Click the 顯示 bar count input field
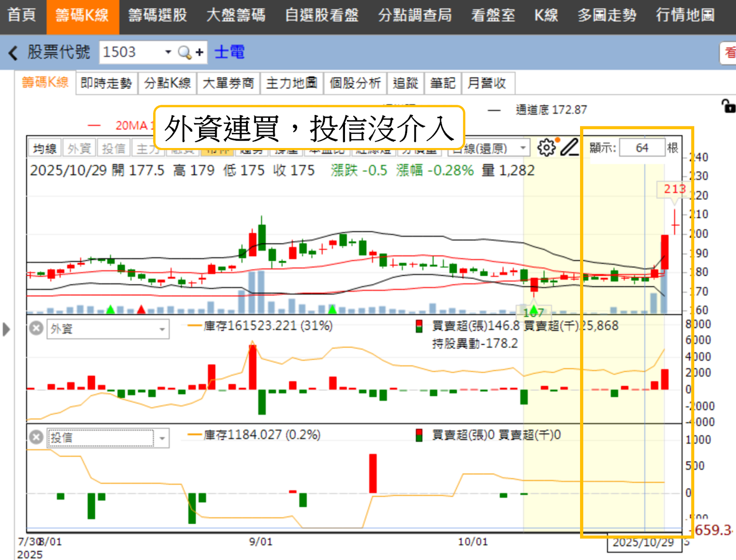The width and height of the screenshot is (736, 560). pyautogui.click(x=643, y=148)
